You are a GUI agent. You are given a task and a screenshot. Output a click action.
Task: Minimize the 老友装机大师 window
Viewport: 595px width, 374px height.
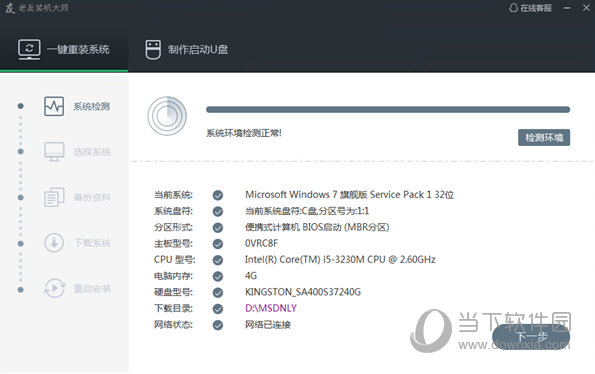pyautogui.click(x=567, y=8)
